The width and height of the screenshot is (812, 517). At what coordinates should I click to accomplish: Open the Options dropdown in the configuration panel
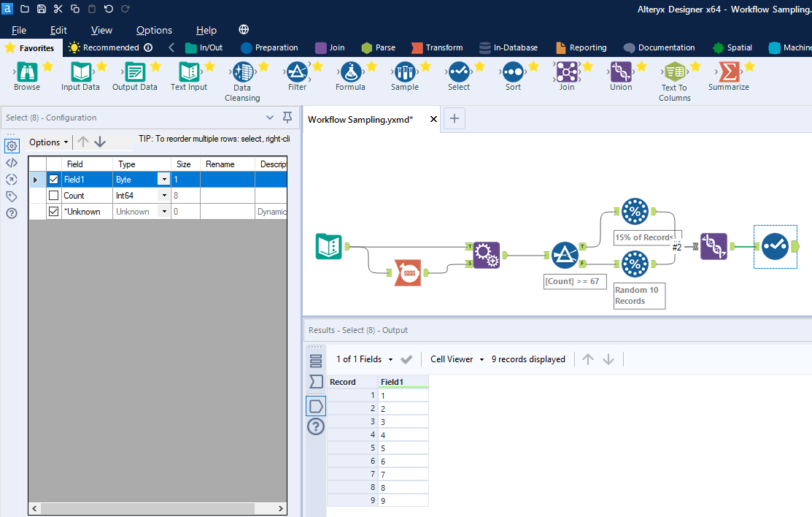pos(47,142)
